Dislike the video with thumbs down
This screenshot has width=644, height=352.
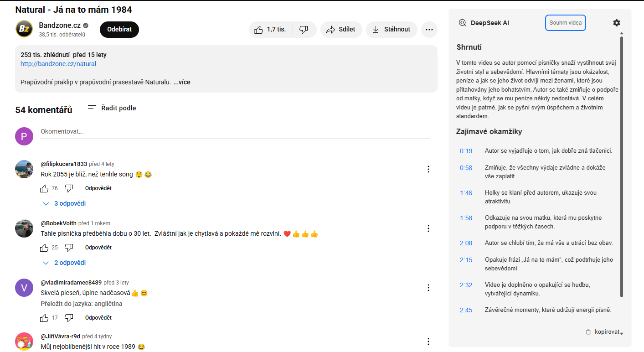click(x=304, y=30)
